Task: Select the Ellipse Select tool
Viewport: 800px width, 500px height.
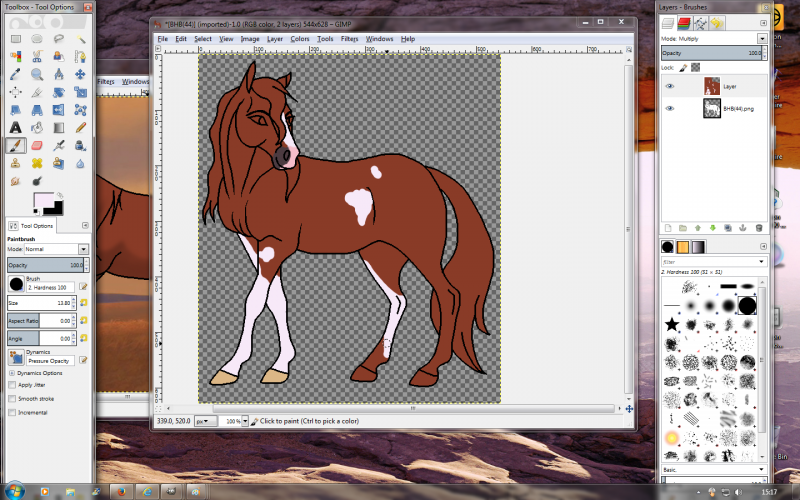Action: [x=37, y=39]
